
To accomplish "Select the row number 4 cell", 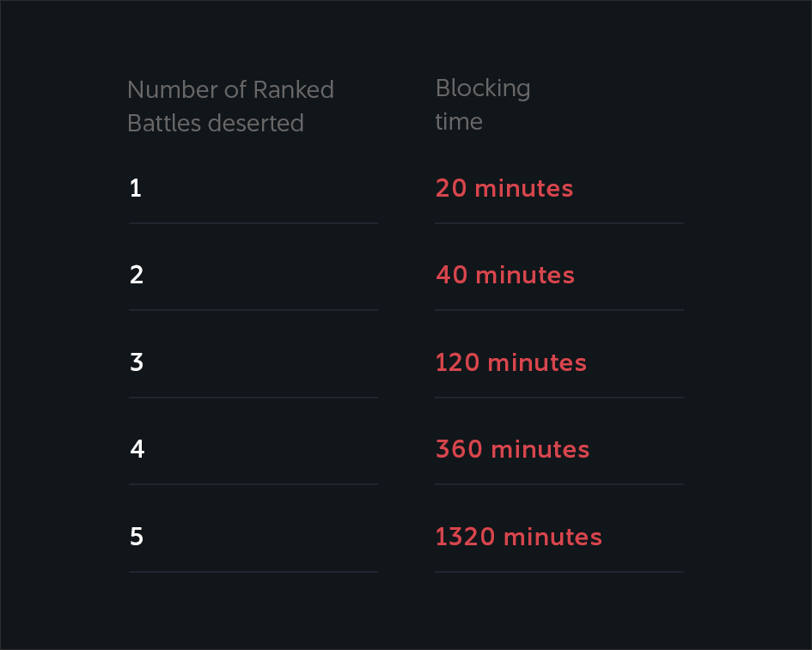I will coord(137,449).
